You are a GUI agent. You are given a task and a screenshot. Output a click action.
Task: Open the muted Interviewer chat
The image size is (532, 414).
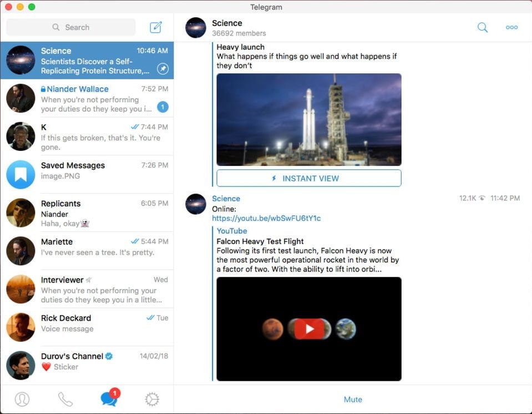[x=87, y=289]
